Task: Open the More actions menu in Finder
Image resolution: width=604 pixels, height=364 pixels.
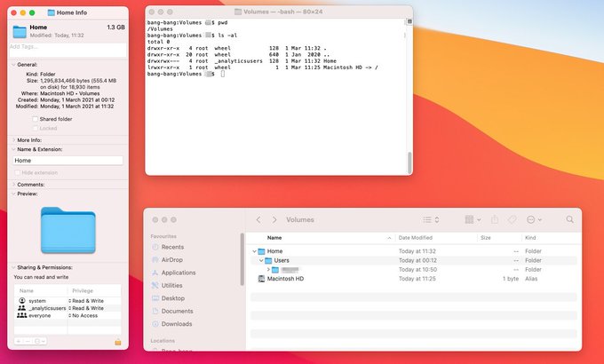Action: coord(534,219)
